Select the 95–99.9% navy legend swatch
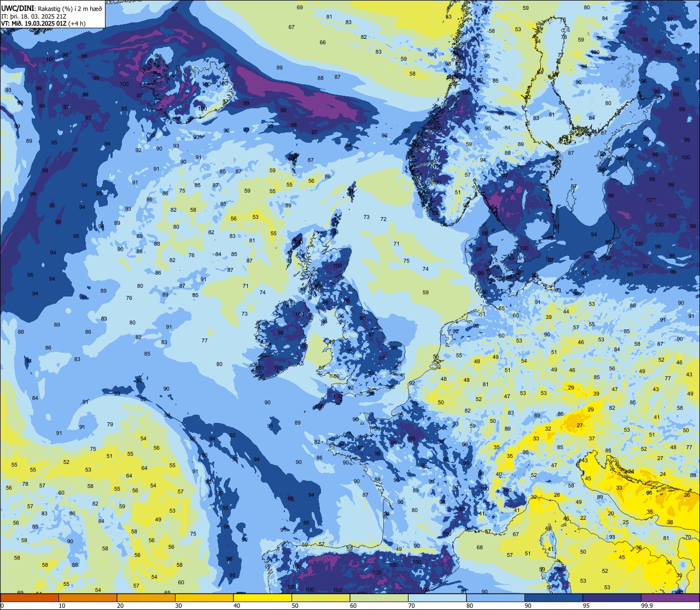Viewport: 700px width, 610px height. coord(612,597)
